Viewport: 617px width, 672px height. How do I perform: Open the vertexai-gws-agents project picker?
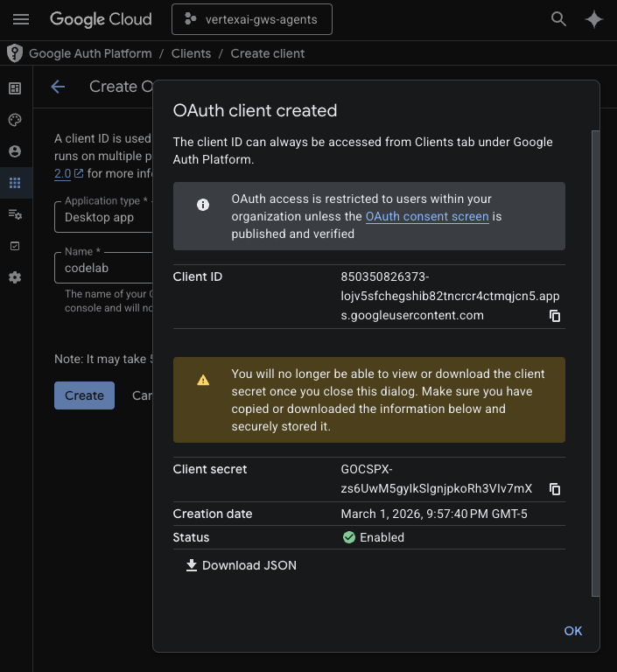(252, 19)
